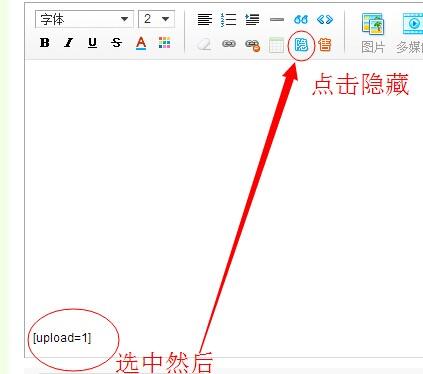Open the 字体 font dropdown

coord(84,19)
